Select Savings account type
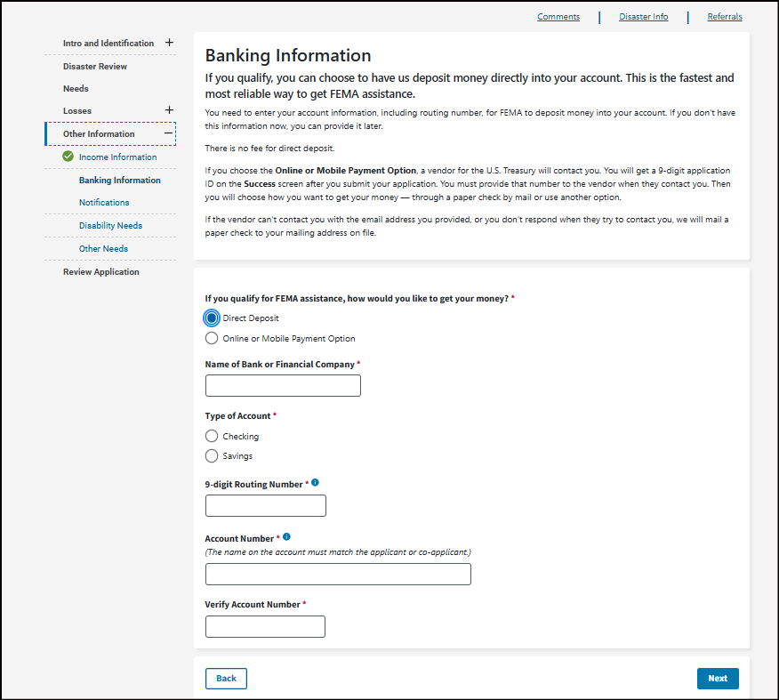 [x=212, y=456]
